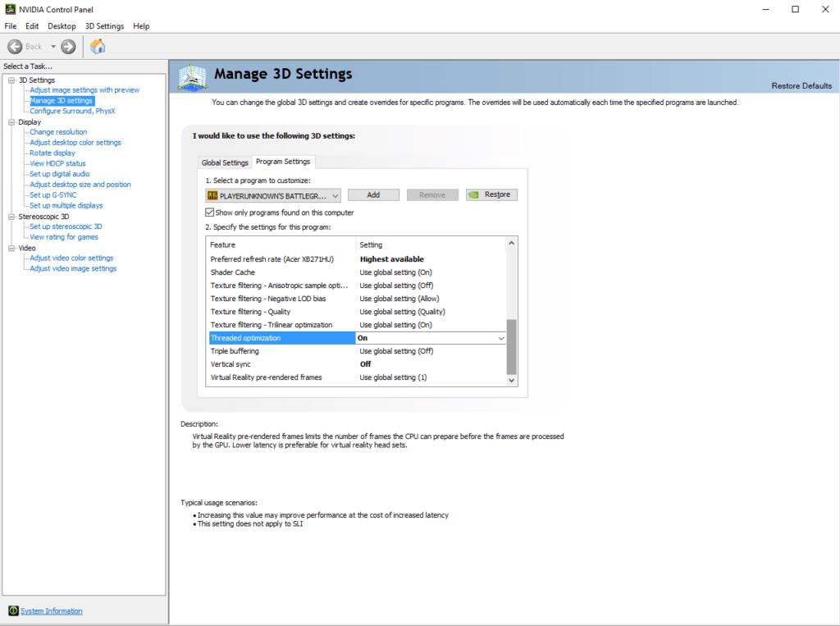Click the System Information icon
The image size is (840, 626).
point(13,611)
